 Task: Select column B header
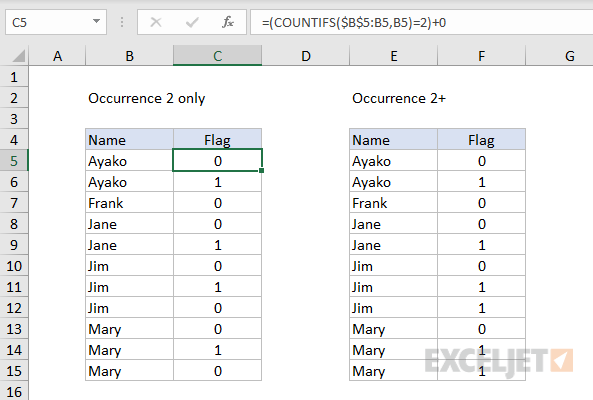click(x=130, y=56)
